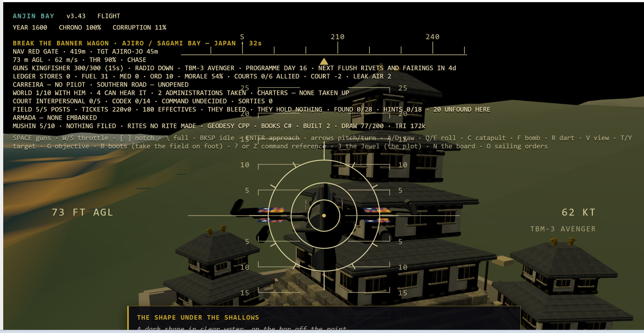Click the upper 5 pitch ladder mark, left side
This screenshot has width=644, height=333.
point(247,191)
